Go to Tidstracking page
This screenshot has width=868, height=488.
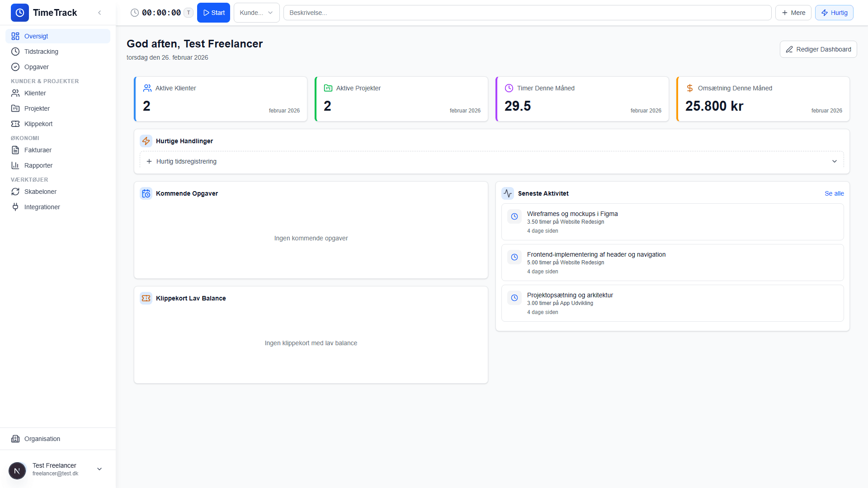coord(58,52)
